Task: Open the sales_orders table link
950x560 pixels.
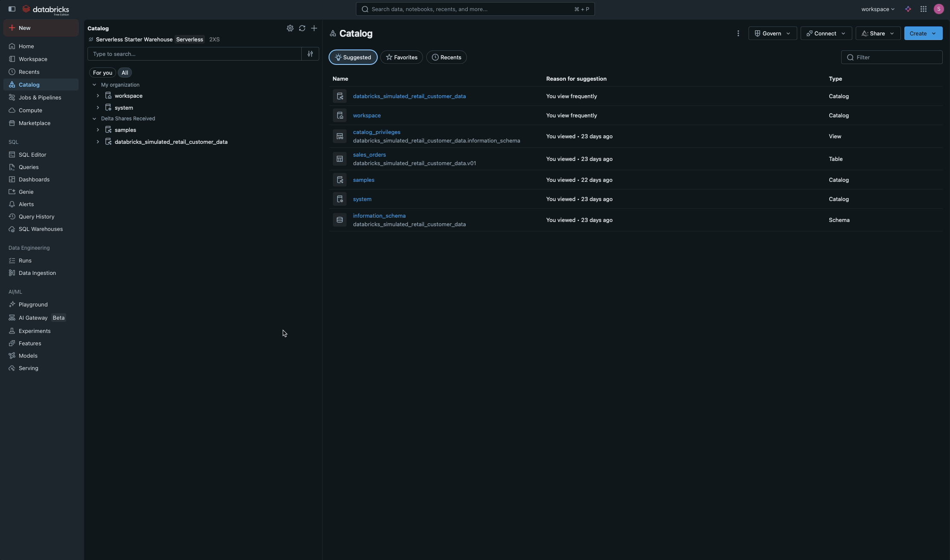Action: coord(369,155)
